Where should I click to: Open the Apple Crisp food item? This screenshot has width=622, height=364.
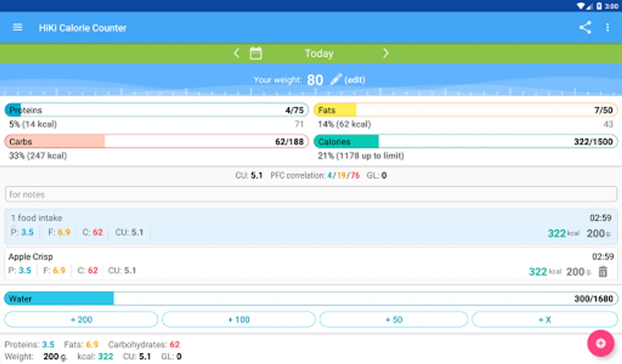[311, 264]
